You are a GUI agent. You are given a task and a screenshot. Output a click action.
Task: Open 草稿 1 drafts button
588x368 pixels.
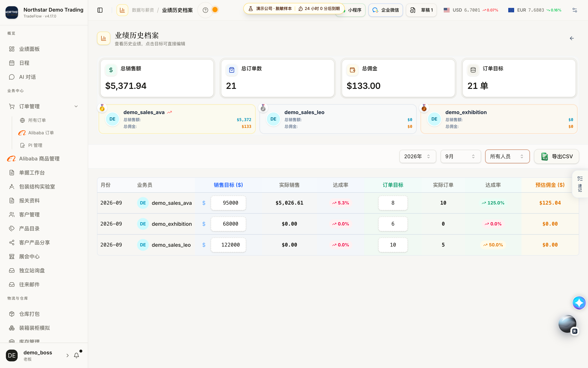(x=421, y=10)
